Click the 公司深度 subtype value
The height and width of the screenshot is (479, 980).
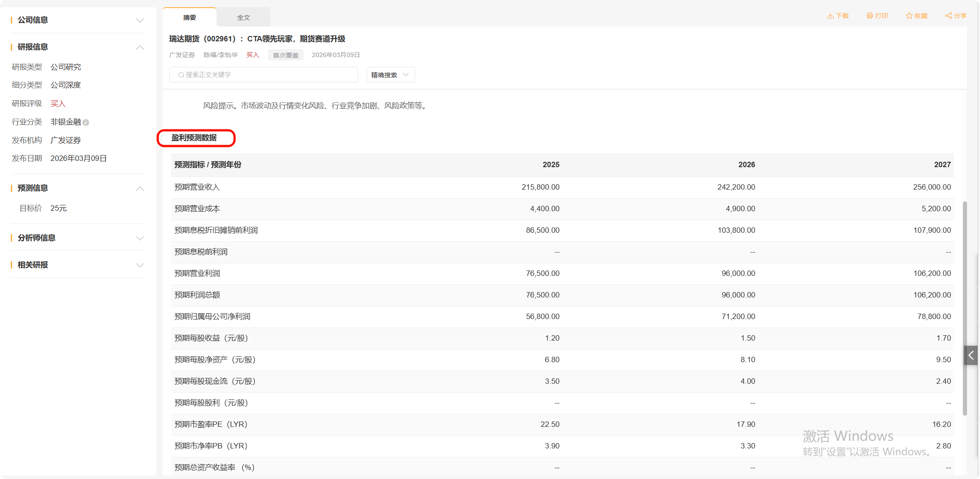tap(66, 85)
